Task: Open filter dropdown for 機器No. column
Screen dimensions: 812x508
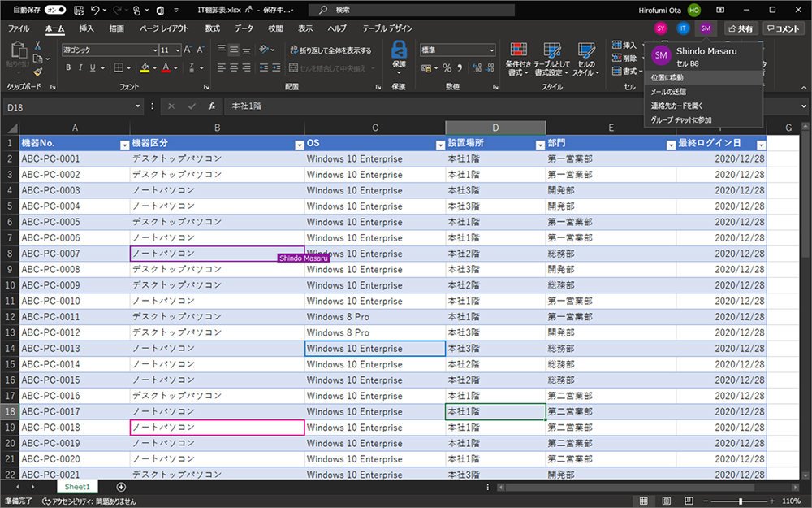Action: click(x=124, y=145)
